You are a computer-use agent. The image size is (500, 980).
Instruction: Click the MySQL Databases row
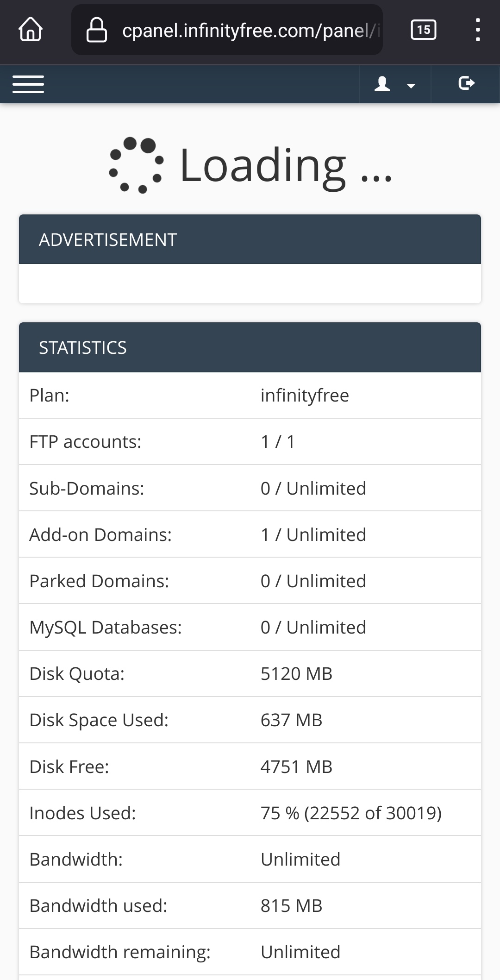250,627
